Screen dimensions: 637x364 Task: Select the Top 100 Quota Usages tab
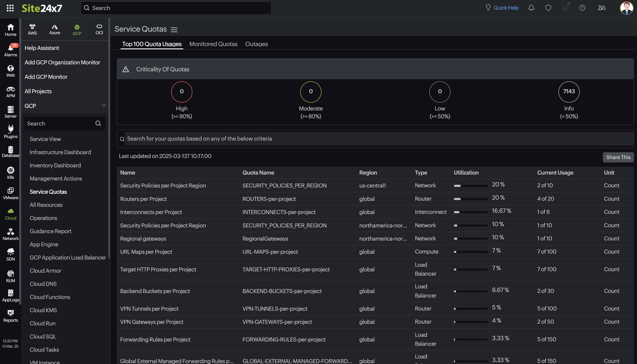coord(152,44)
